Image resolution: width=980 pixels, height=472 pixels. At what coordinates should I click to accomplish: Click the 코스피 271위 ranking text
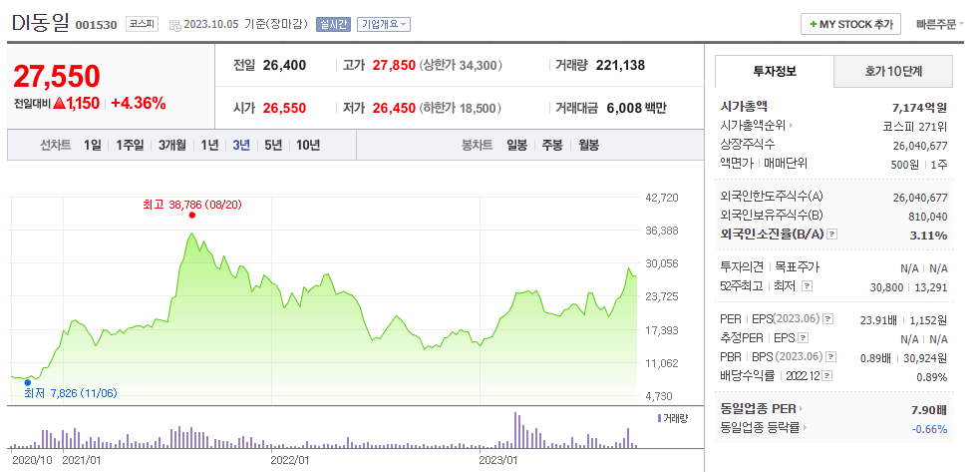coord(914,126)
